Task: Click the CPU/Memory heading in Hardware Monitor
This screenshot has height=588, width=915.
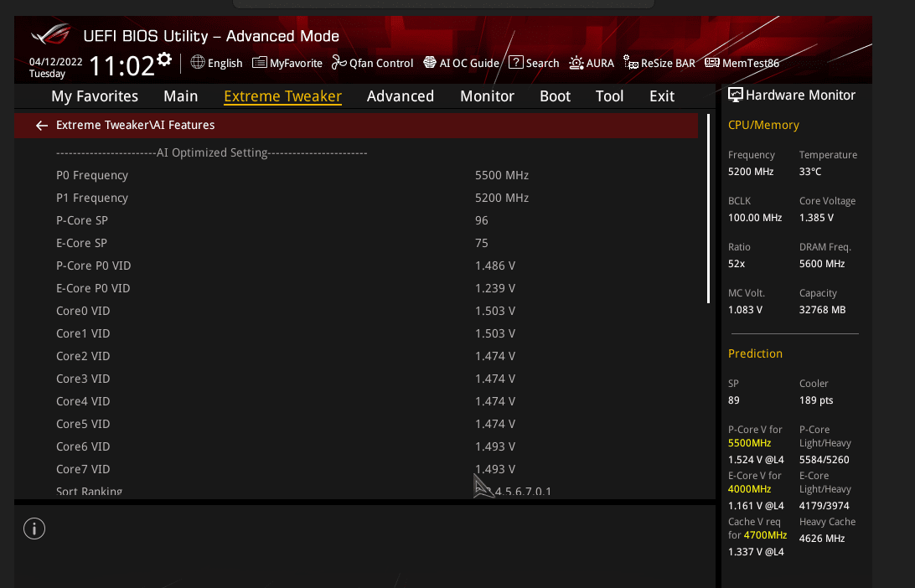Action: click(x=764, y=126)
